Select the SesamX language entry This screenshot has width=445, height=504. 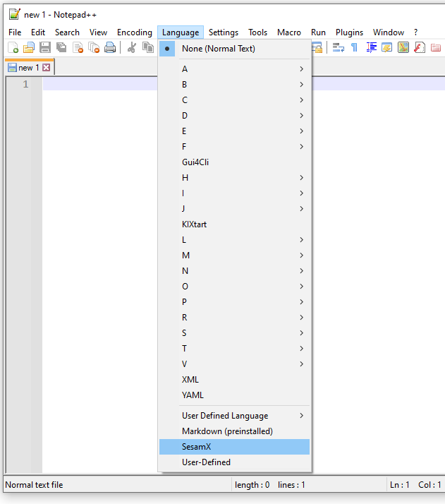(234, 447)
